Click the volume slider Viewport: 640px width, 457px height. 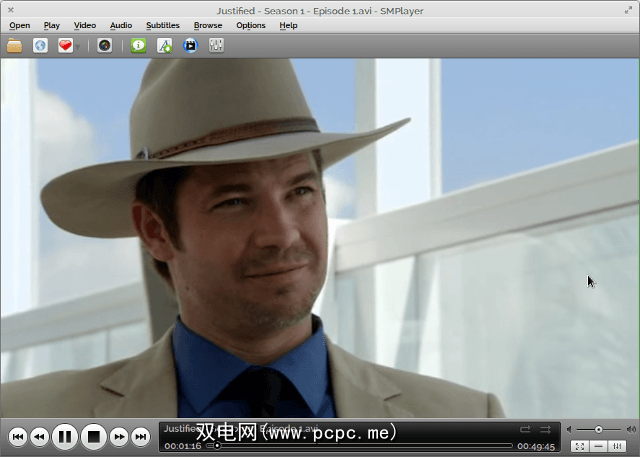(x=600, y=429)
